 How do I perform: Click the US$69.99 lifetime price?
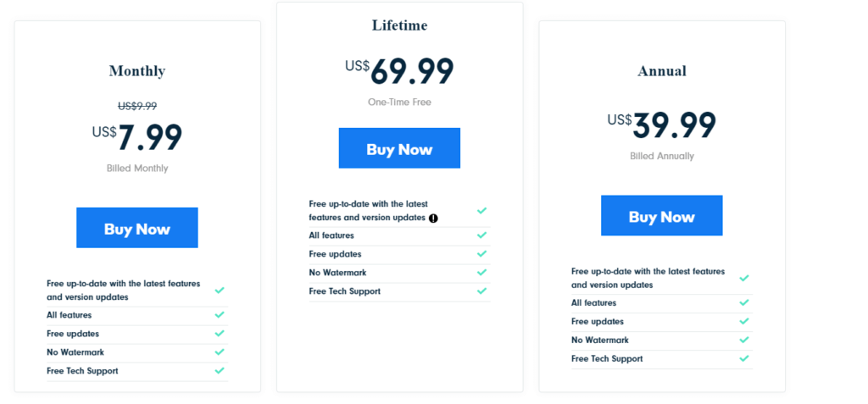tap(399, 71)
